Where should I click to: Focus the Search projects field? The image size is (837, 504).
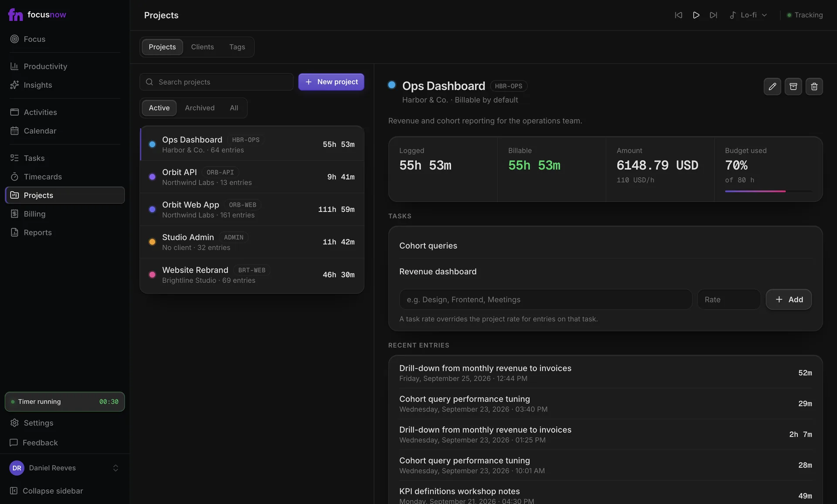(x=216, y=82)
